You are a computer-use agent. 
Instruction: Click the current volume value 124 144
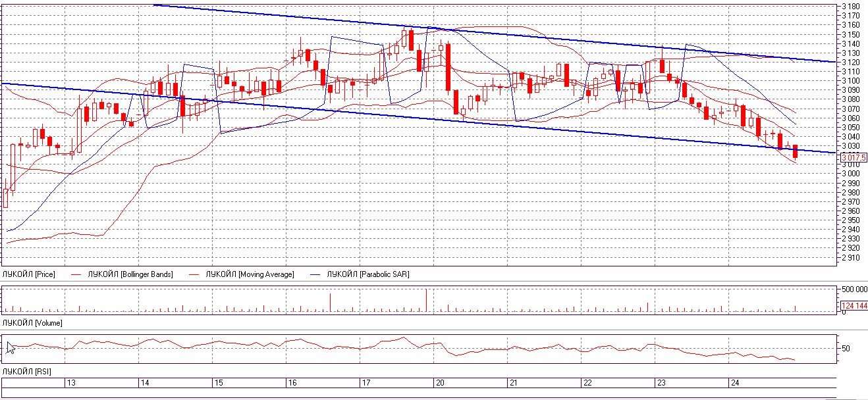tap(854, 306)
